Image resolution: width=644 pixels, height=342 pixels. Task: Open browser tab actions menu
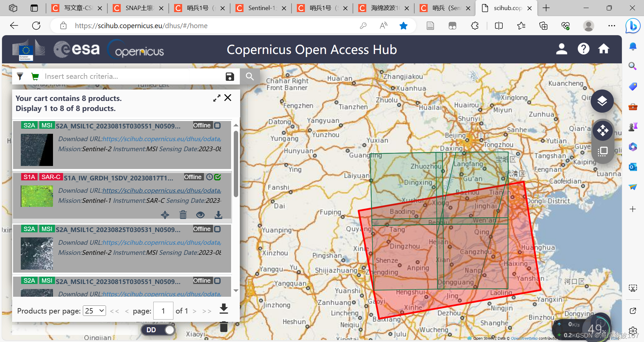34,8
